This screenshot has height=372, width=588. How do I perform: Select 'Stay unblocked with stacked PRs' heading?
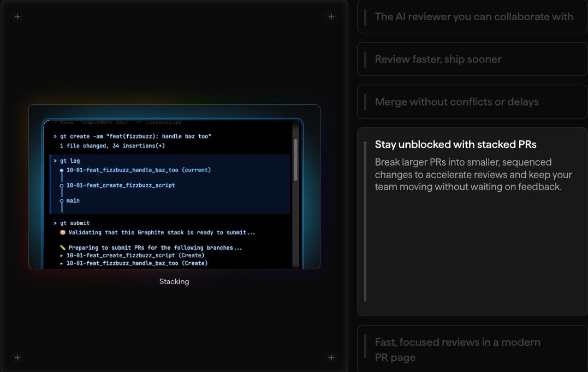point(455,145)
